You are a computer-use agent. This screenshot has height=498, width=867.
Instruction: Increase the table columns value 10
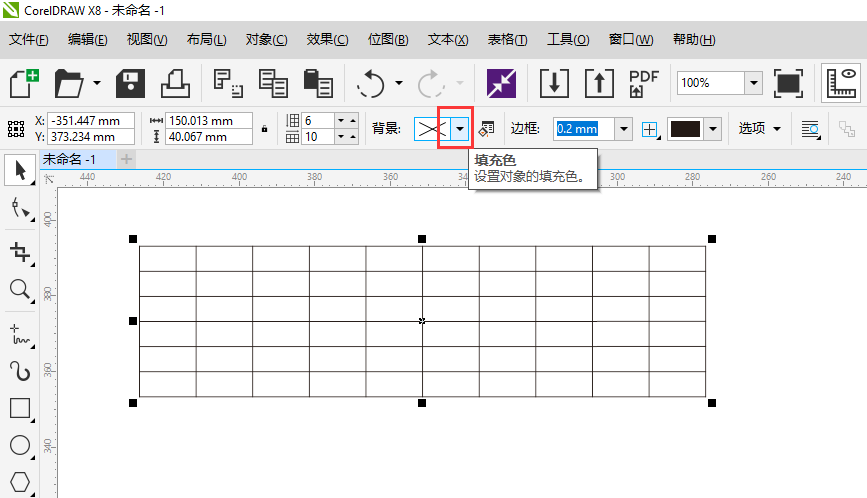coord(353,137)
